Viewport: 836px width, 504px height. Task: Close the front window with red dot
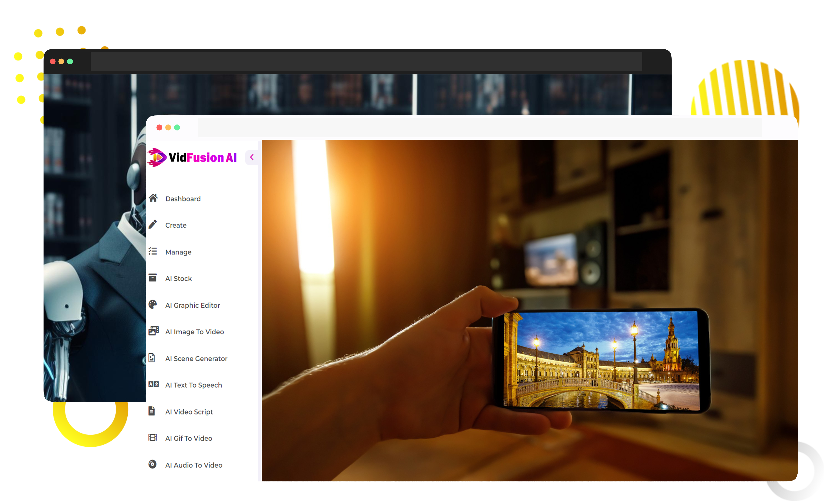[x=159, y=128]
